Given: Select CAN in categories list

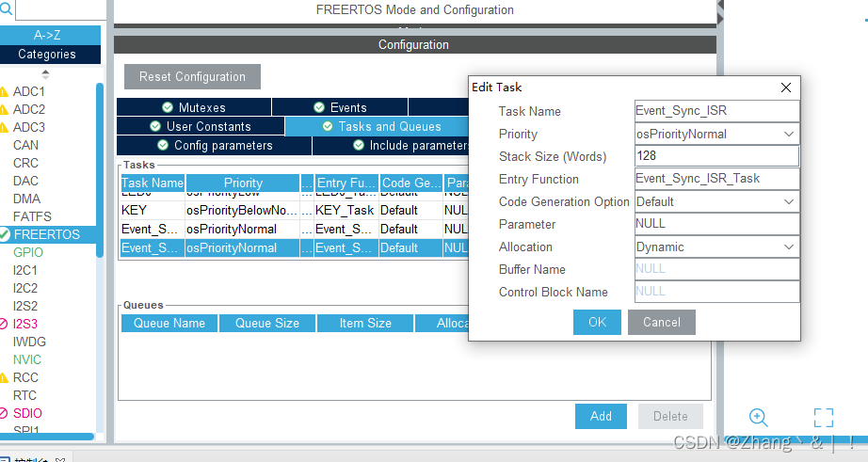Looking at the screenshot, I should click(x=25, y=146).
